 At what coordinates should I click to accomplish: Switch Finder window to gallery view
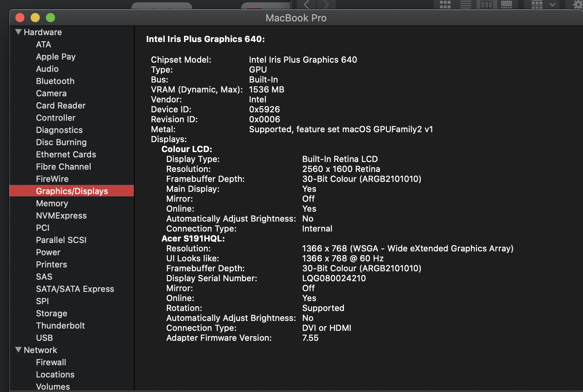(x=506, y=5)
